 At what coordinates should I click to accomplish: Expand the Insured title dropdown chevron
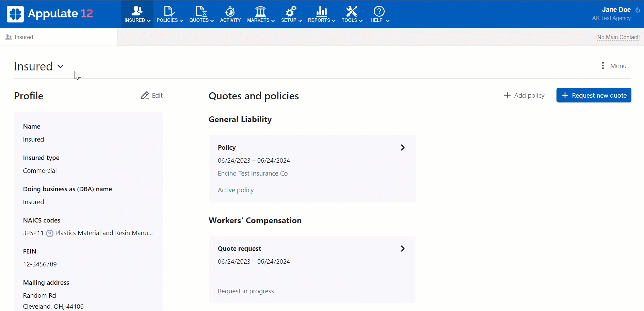coord(61,66)
